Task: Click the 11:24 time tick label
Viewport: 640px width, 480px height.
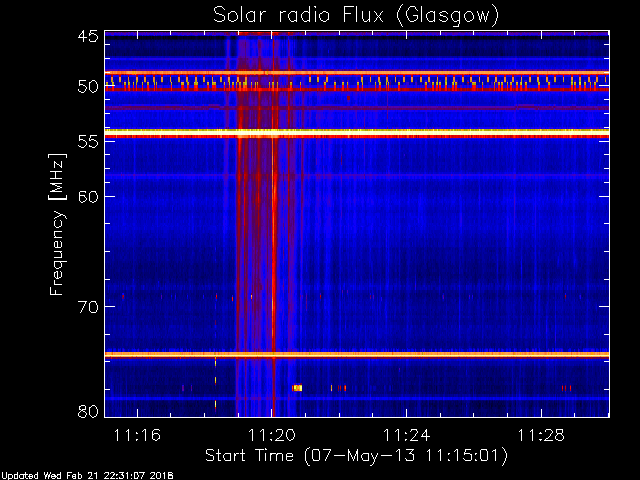Action: coord(407,435)
